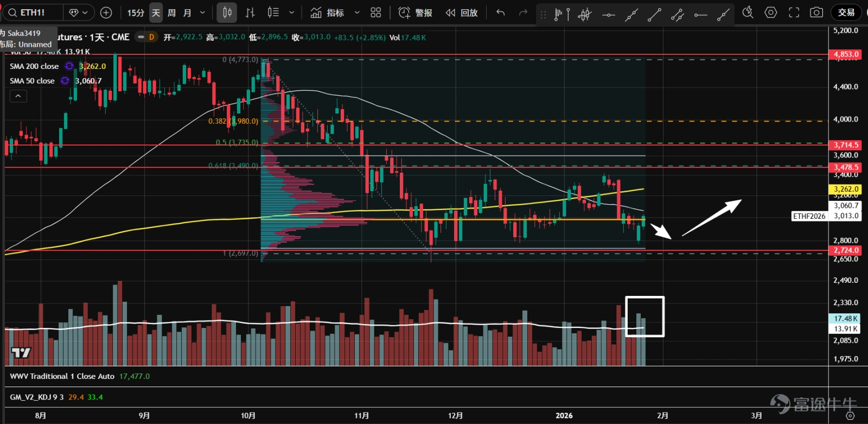Select the 月 monthly timeframe
This screenshot has height=424, width=868.
pos(187,12)
